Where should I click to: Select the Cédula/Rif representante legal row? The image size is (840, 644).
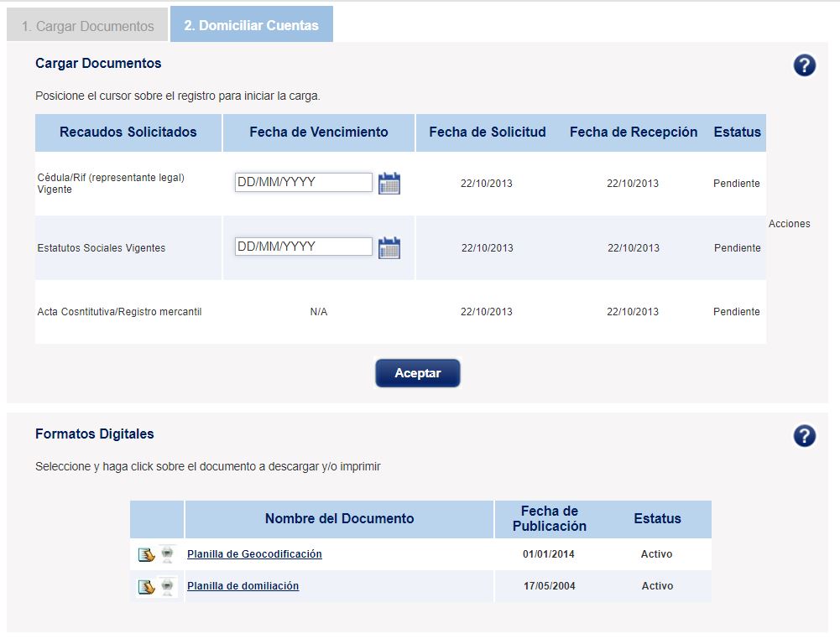point(111,184)
